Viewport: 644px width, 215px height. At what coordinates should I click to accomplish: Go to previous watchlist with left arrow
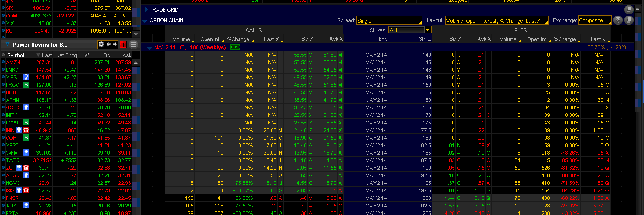pyautogui.click(x=108, y=44)
